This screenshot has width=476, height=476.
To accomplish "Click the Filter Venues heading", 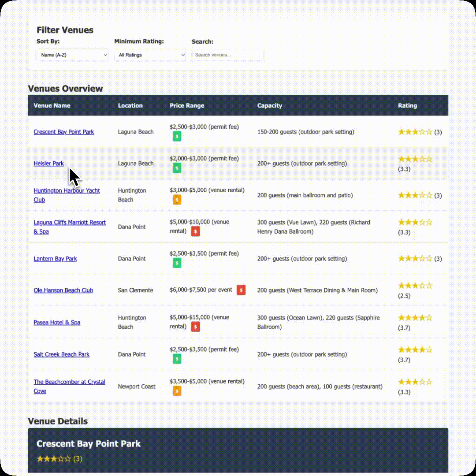I will (x=65, y=30).
